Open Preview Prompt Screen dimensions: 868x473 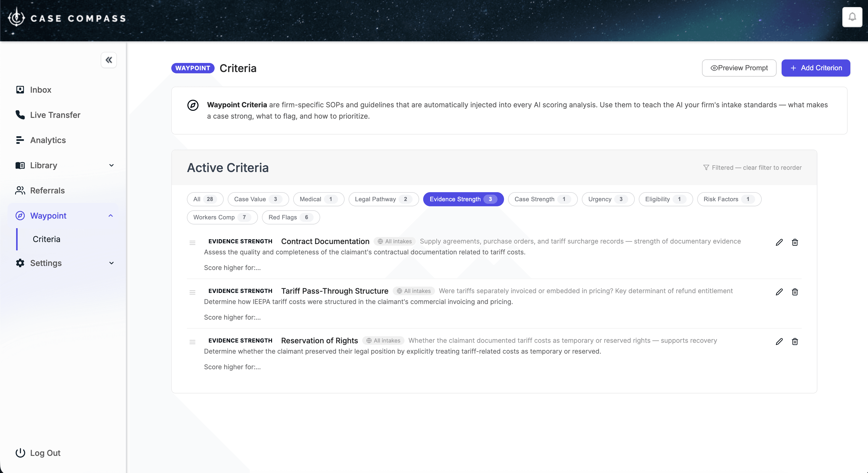click(739, 68)
